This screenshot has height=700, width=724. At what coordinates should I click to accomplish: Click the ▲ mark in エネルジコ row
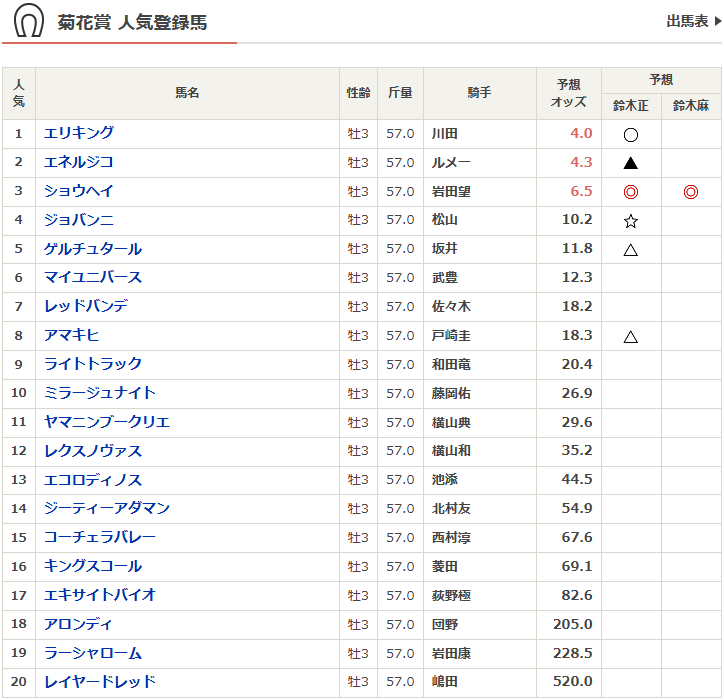coord(630,163)
